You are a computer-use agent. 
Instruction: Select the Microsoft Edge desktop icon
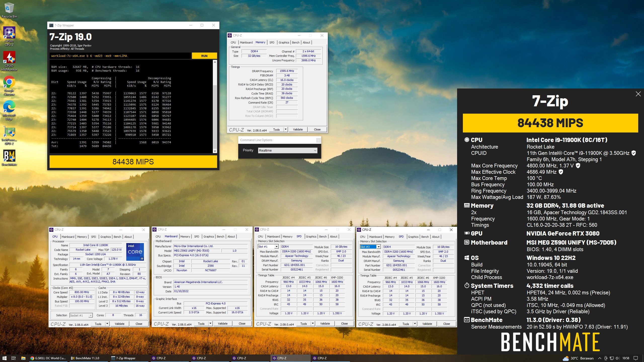[9, 110]
